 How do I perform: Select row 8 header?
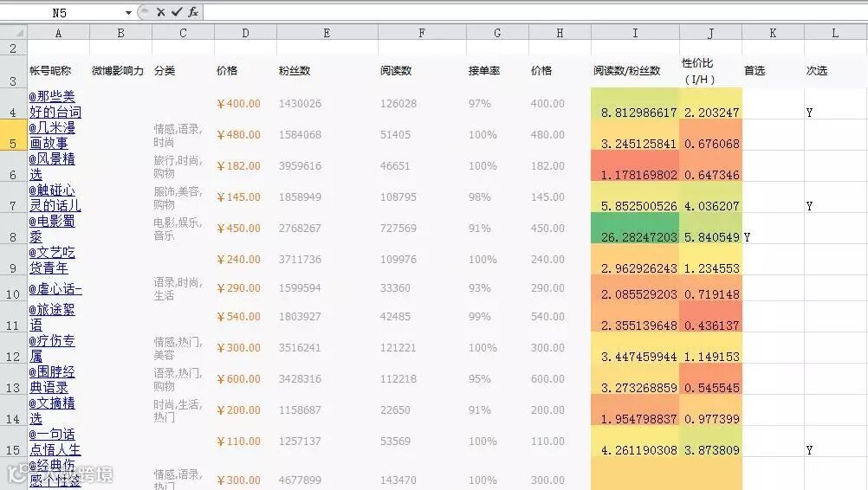(x=13, y=229)
